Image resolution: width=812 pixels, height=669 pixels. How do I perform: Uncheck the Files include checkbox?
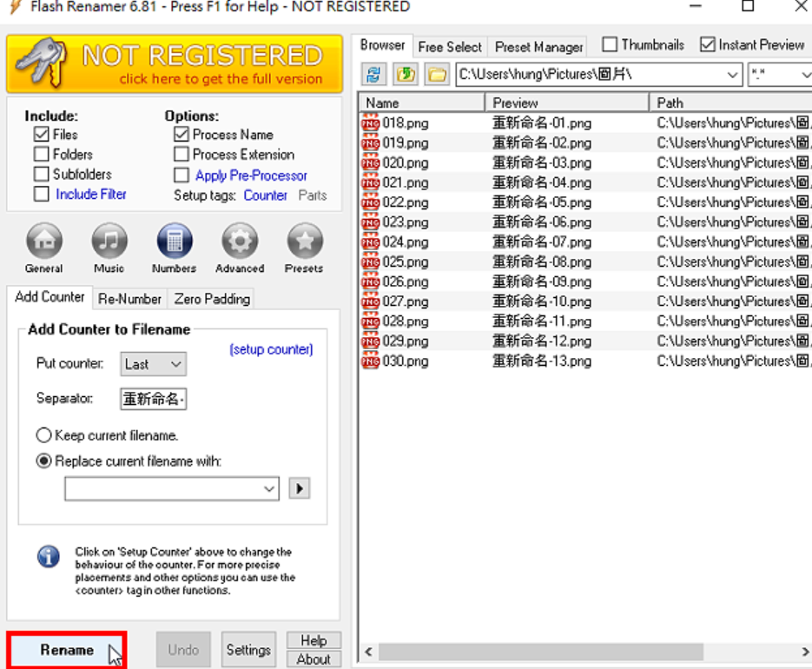42,135
